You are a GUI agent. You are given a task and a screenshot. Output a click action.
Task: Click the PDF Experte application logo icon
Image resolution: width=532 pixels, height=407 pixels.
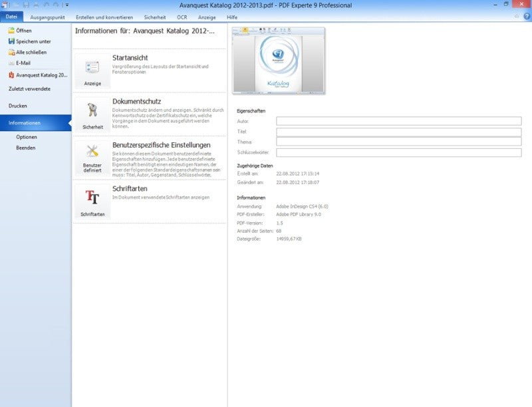tap(5, 5)
